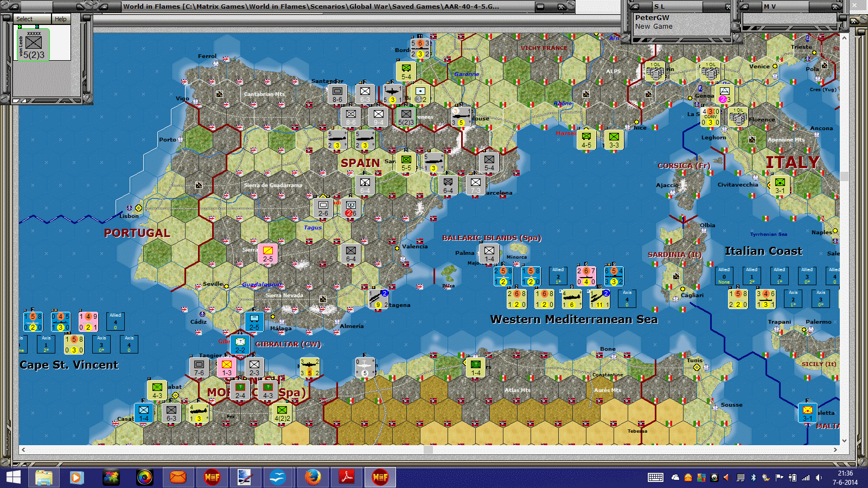
Task: Select the 3-1 unit on Malta
Action: point(808,412)
